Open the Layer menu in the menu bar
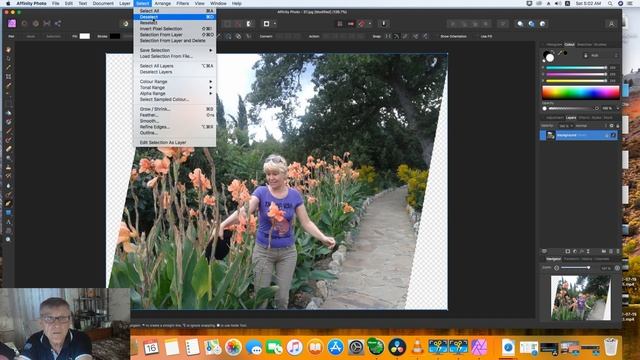Viewport: 640px width, 360px height. (124, 3)
